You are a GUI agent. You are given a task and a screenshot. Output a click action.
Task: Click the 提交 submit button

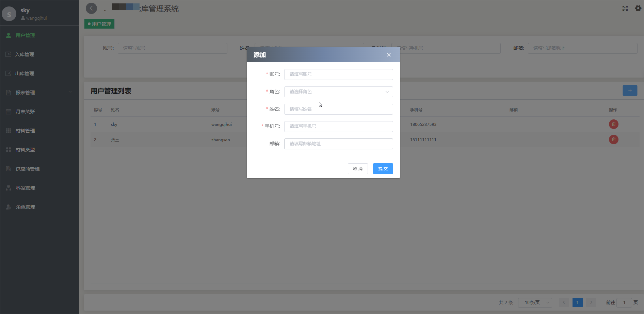(383, 169)
